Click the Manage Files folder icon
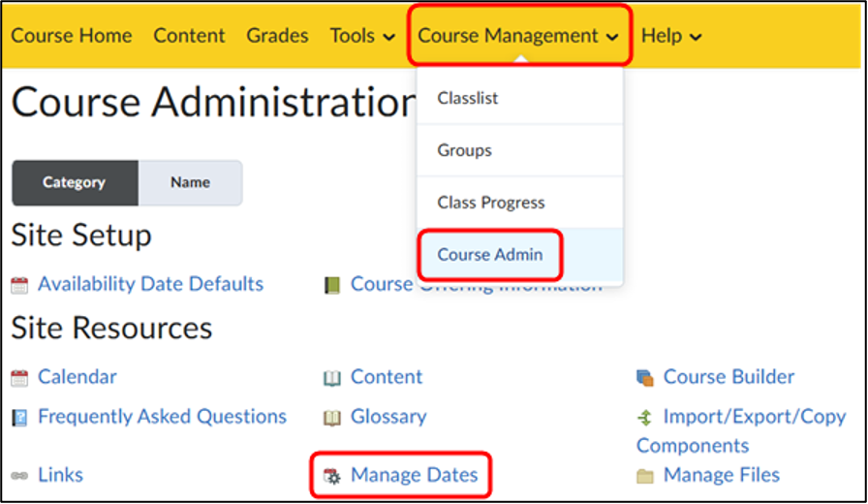This screenshot has height=504, width=868. (x=645, y=476)
